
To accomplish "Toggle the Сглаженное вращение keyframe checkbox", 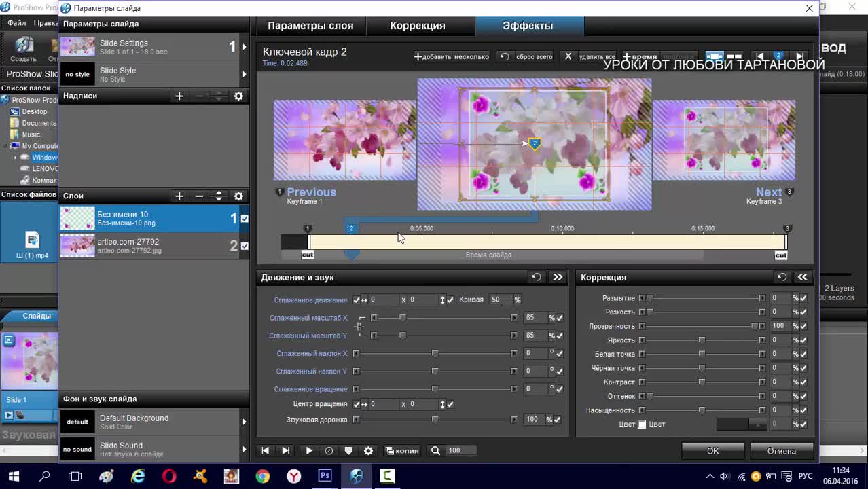I will [560, 389].
